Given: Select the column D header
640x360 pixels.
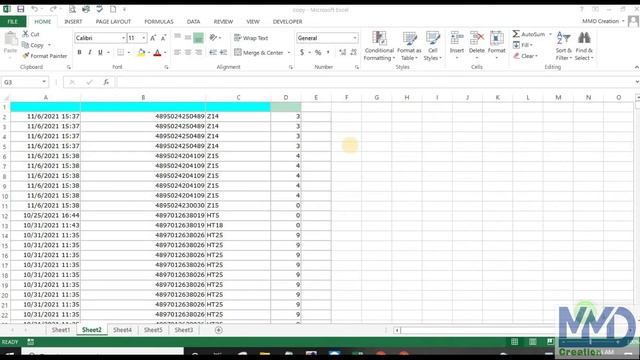Looking at the screenshot, I should [x=286, y=98].
